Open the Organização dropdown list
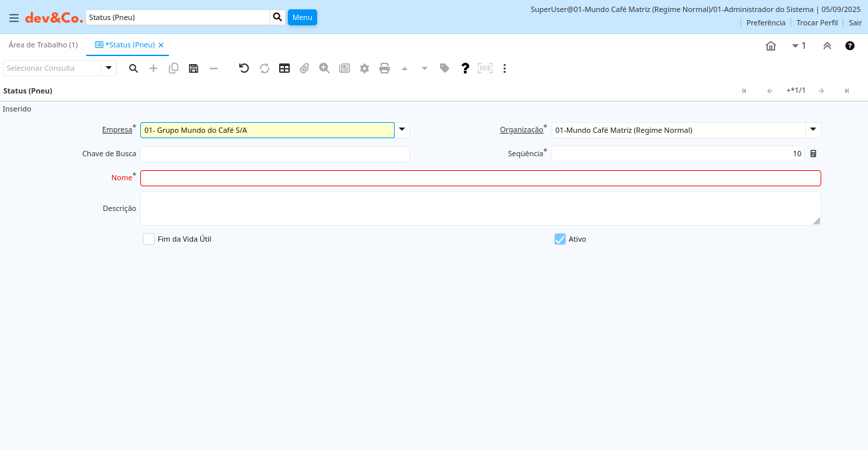868x450 pixels. point(813,130)
